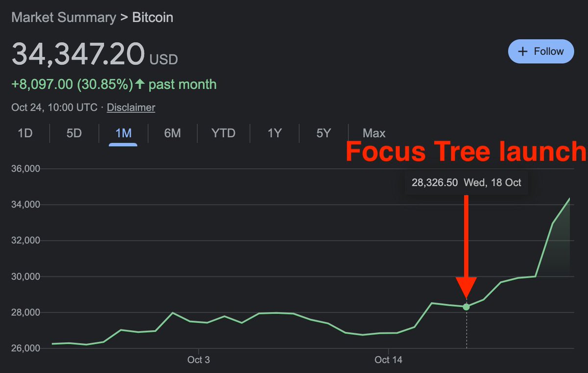Click the 34,000 y-axis label

25,204
